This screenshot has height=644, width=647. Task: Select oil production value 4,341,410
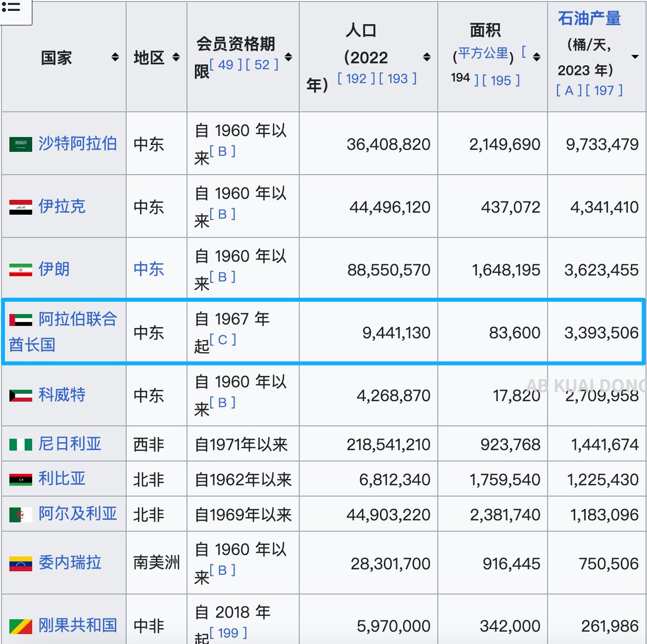pos(604,207)
